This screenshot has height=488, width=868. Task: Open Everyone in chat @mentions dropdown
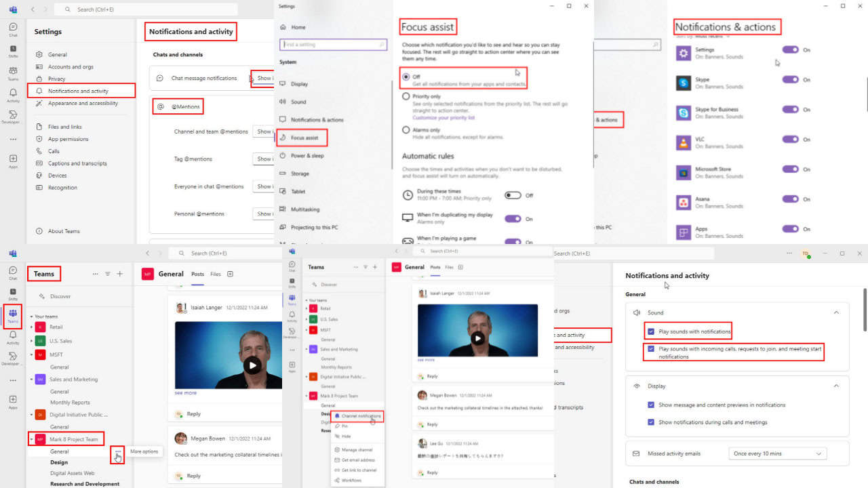pyautogui.click(x=263, y=186)
